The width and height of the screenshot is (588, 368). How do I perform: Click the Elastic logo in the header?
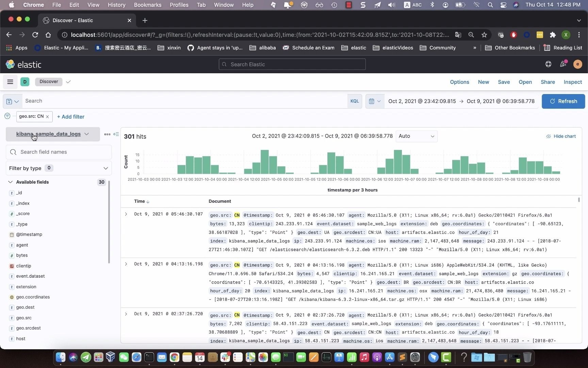point(23,64)
